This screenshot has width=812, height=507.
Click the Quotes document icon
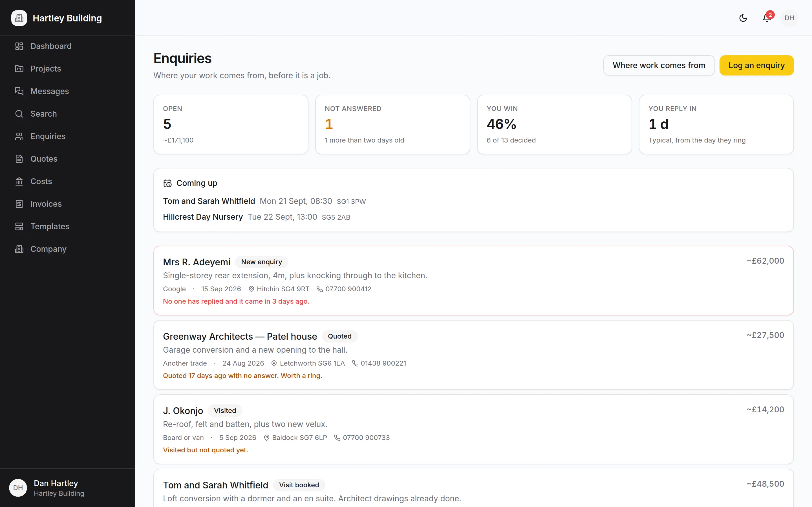click(x=19, y=159)
